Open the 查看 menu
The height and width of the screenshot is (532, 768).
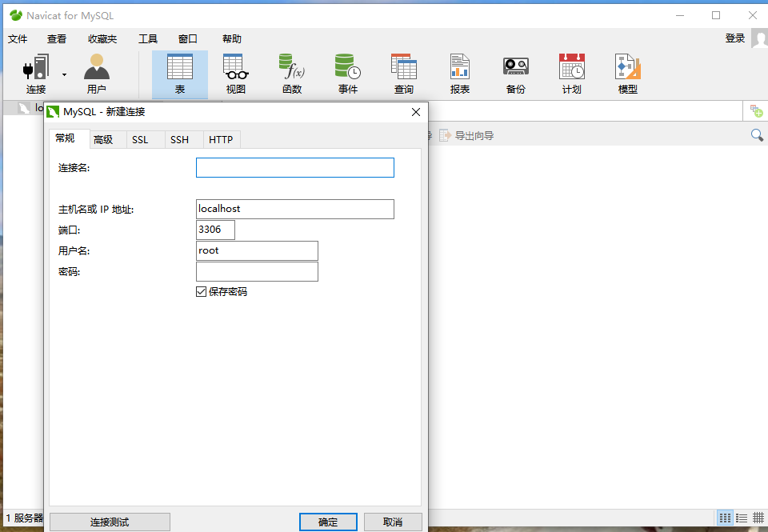click(57, 38)
